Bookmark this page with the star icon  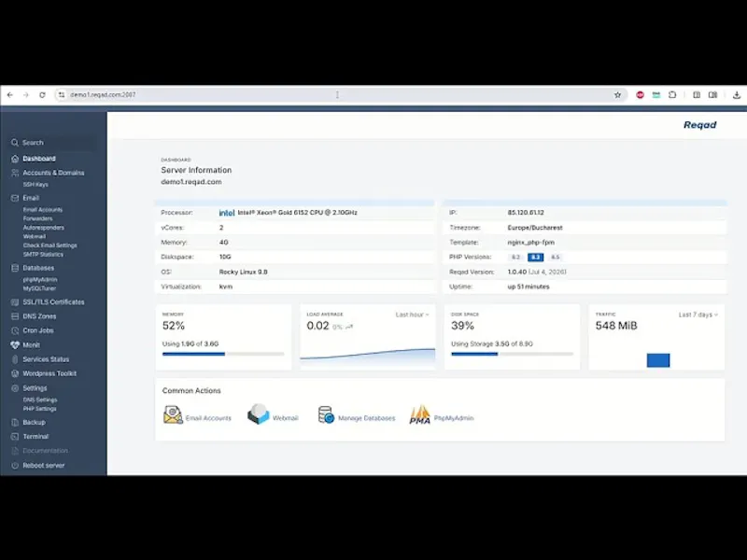[617, 95]
